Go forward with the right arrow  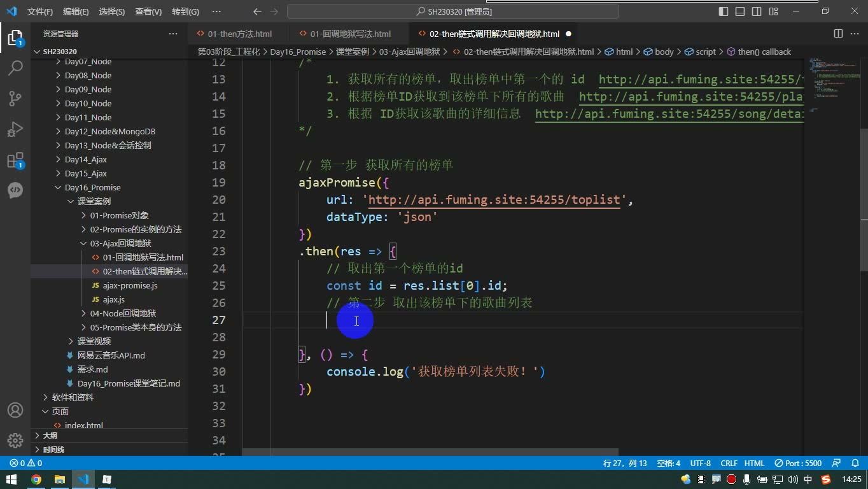(x=275, y=11)
